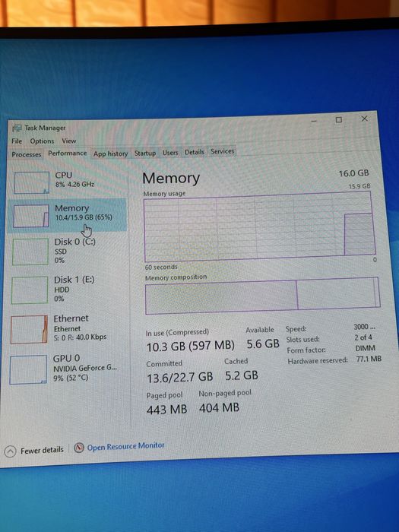
Task: Open the View menu
Action: click(x=69, y=141)
